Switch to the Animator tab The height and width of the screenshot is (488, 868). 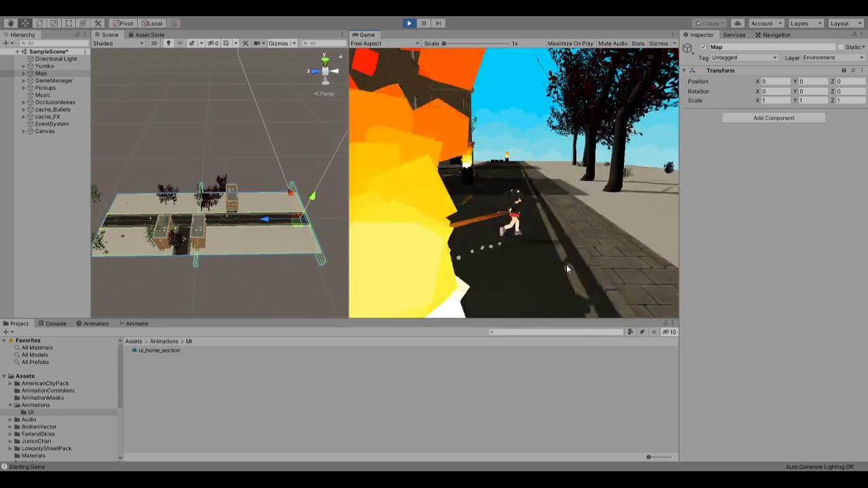(x=134, y=323)
